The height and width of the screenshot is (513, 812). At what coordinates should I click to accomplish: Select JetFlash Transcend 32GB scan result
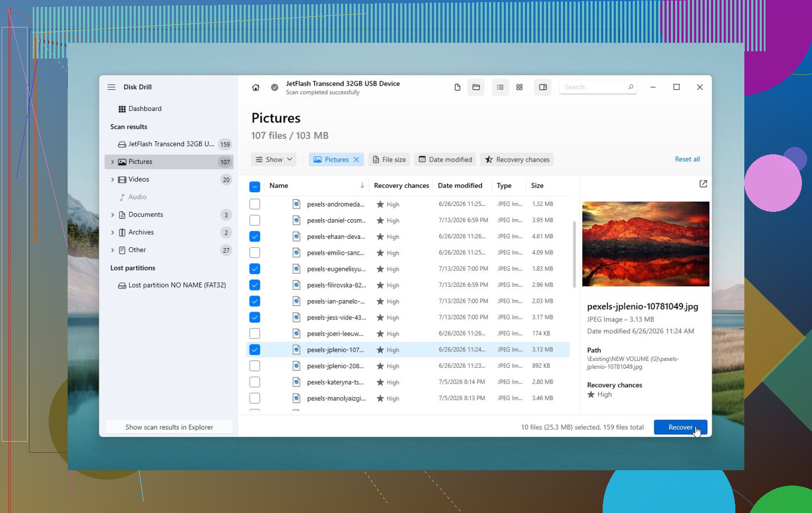(169, 144)
